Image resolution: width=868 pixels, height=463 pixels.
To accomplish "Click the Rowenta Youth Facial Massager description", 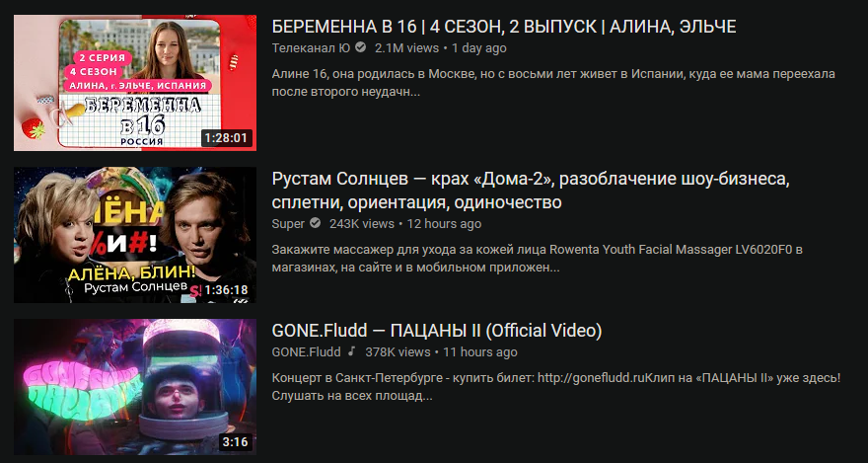I will [x=537, y=259].
